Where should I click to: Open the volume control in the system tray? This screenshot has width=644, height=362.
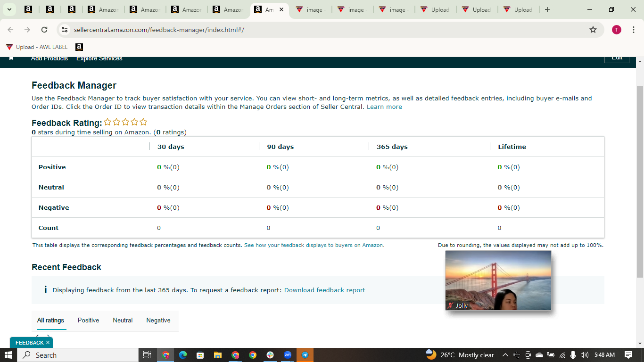[585, 355]
